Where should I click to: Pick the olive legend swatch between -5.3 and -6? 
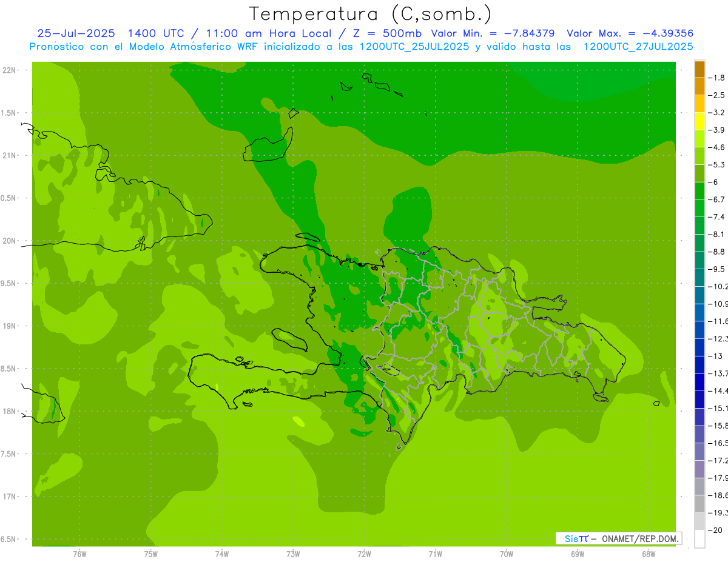click(x=700, y=173)
